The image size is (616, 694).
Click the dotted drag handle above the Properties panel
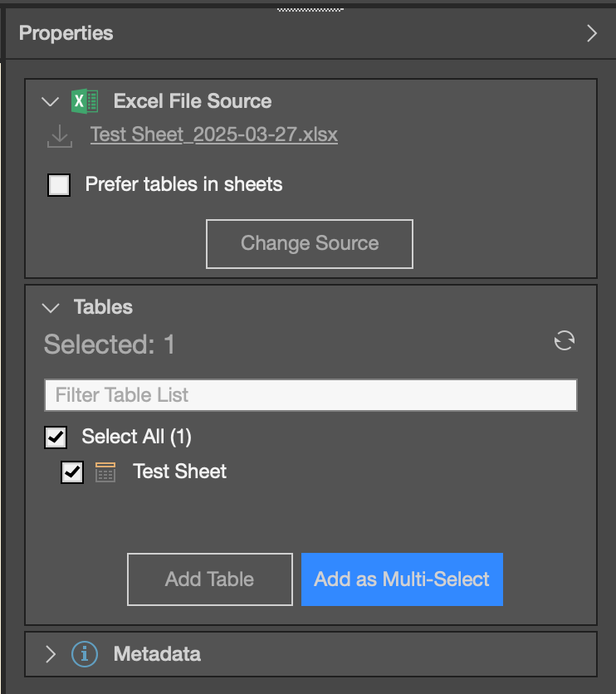pyautogui.click(x=310, y=10)
